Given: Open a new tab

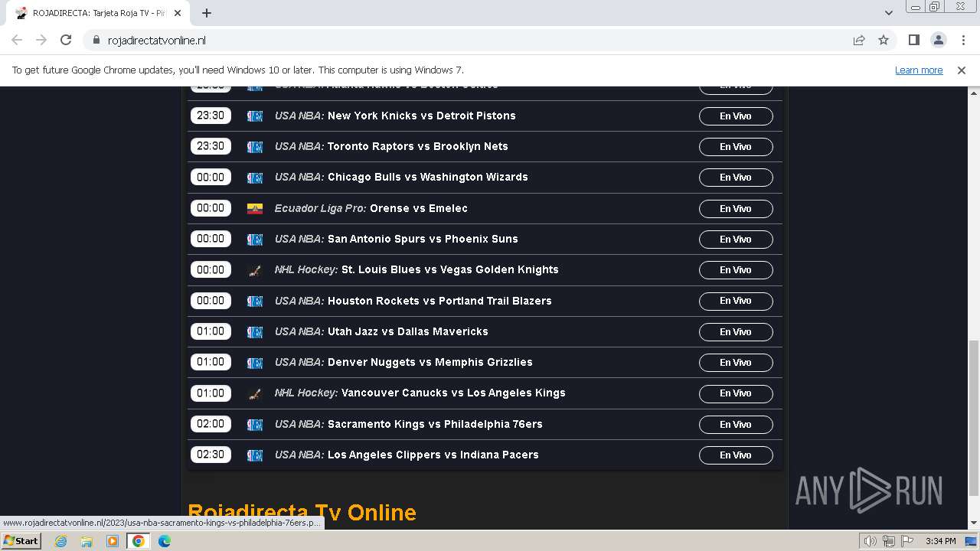Looking at the screenshot, I should (x=207, y=13).
